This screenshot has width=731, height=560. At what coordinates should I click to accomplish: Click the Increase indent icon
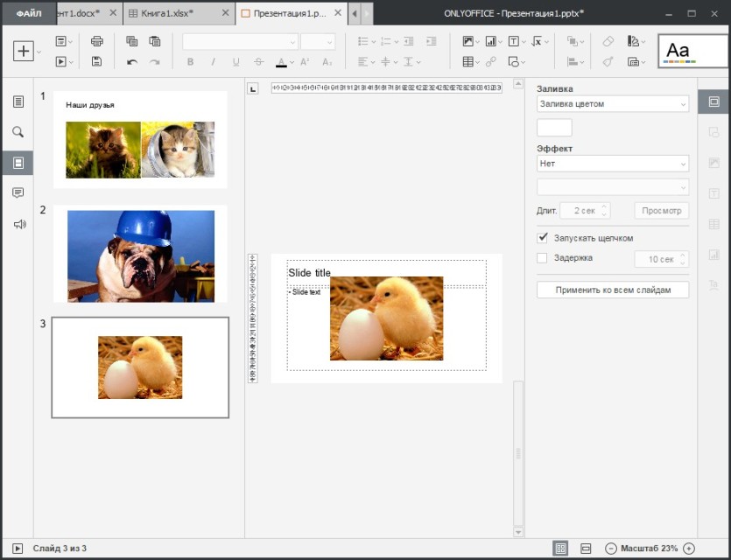(432, 41)
